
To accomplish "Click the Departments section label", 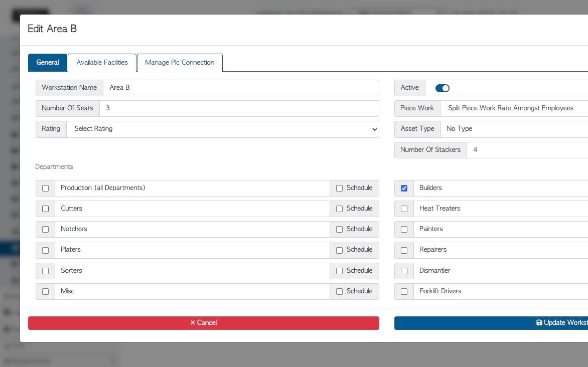I will click(54, 167).
